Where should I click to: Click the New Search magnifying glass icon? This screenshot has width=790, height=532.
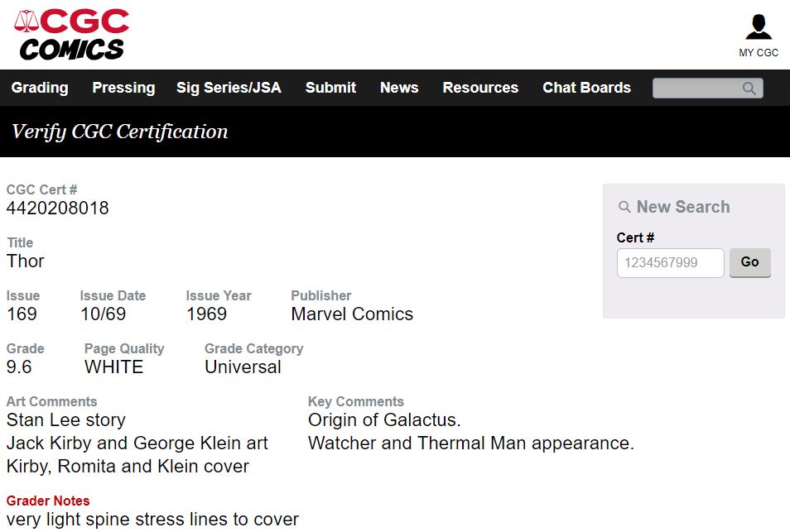point(624,207)
